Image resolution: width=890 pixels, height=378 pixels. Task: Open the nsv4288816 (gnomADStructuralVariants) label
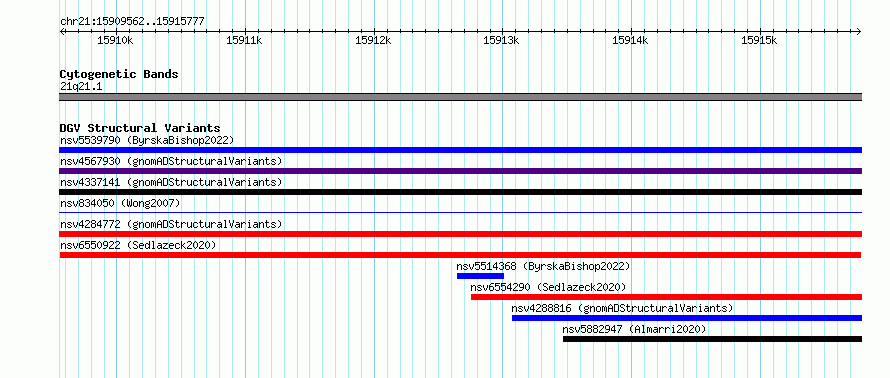[x=623, y=308]
